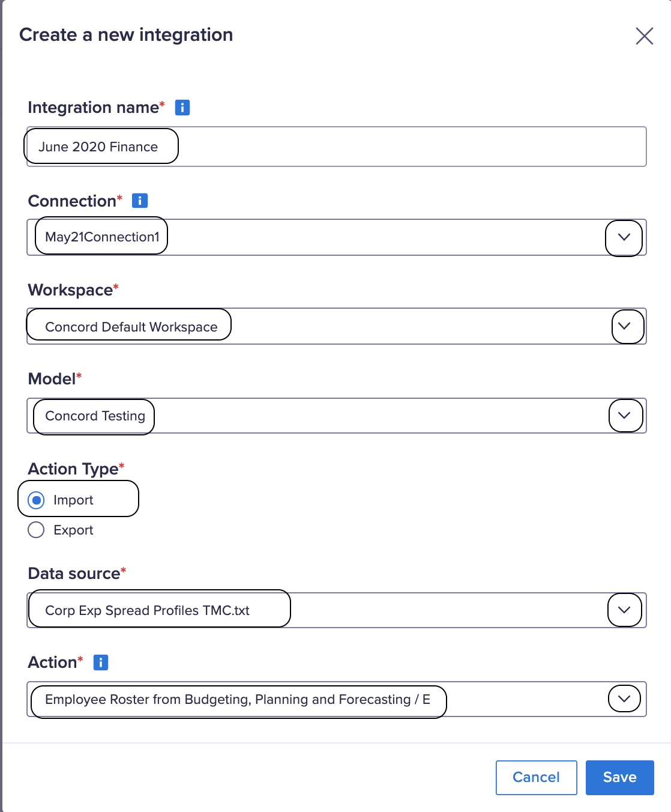Open the Data source dropdown

click(624, 610)
